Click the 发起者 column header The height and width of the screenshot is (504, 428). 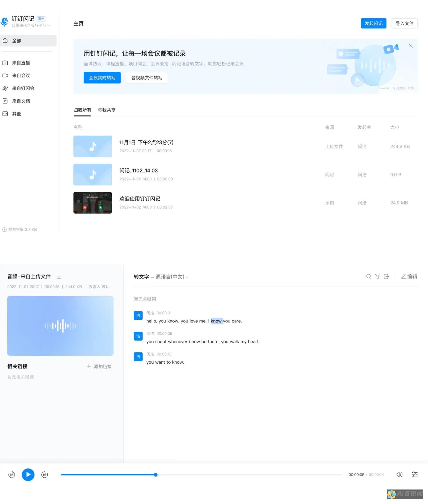[364, 127]
